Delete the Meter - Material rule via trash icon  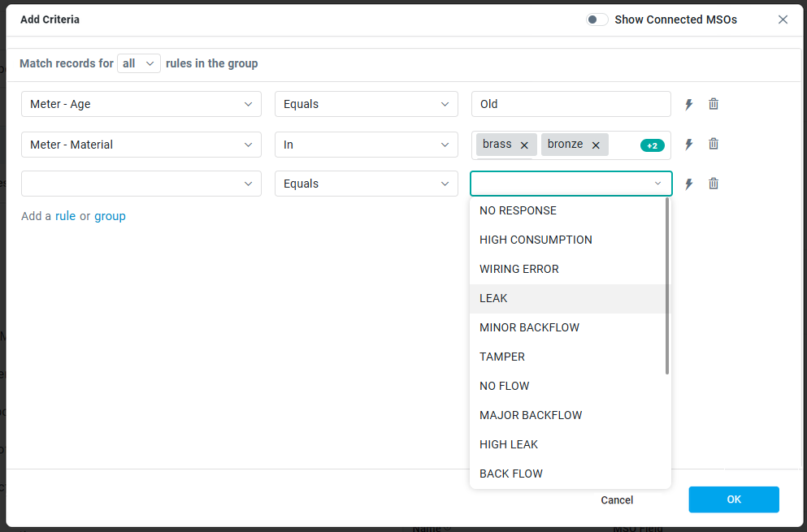[x=714, y=144]
